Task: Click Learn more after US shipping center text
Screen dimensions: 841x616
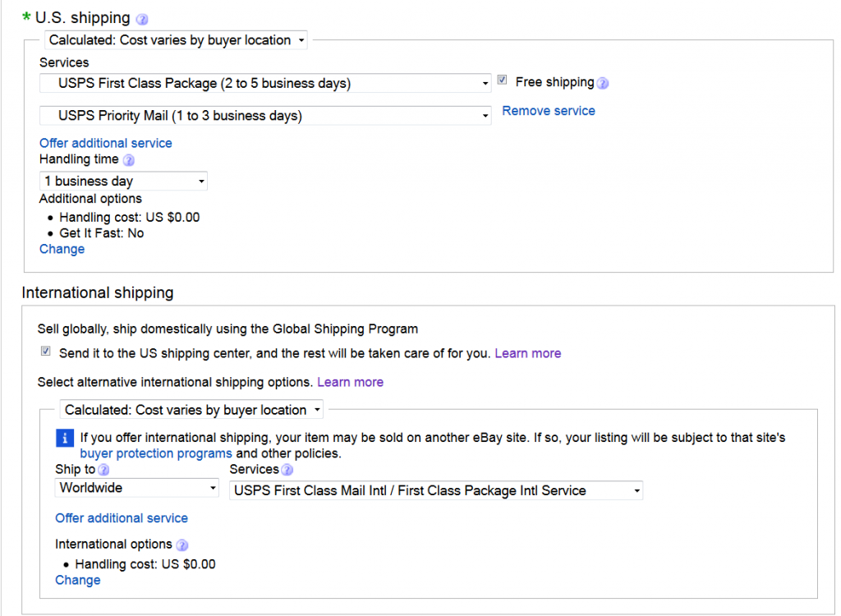Action: 528,354
